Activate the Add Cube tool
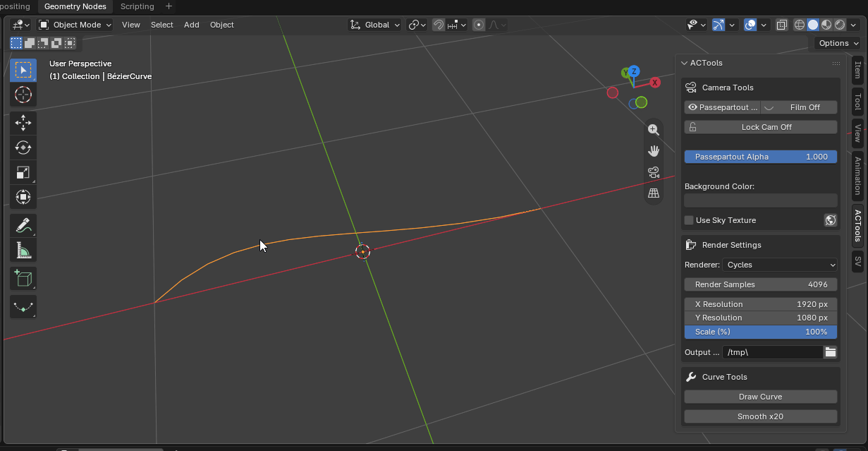This screenshot has height=451, width=868. click(23, 279)
